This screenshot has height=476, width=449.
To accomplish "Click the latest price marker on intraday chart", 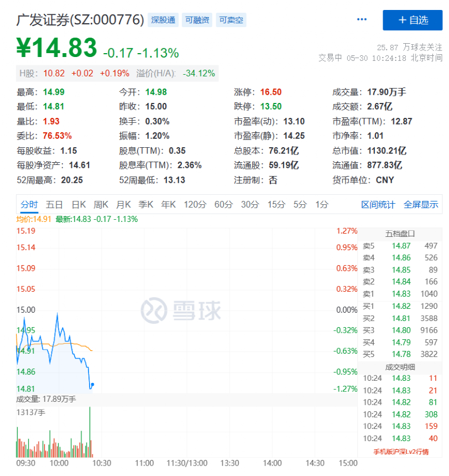I will coord(92,385).
